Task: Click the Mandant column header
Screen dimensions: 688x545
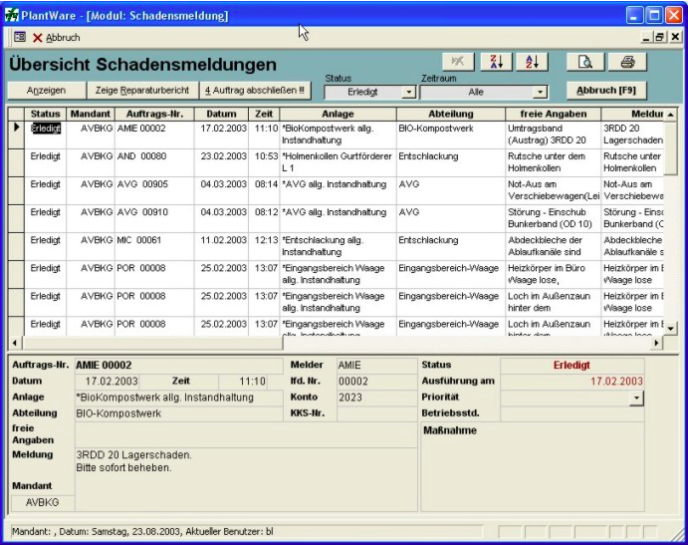Action: tap(90, 114)
